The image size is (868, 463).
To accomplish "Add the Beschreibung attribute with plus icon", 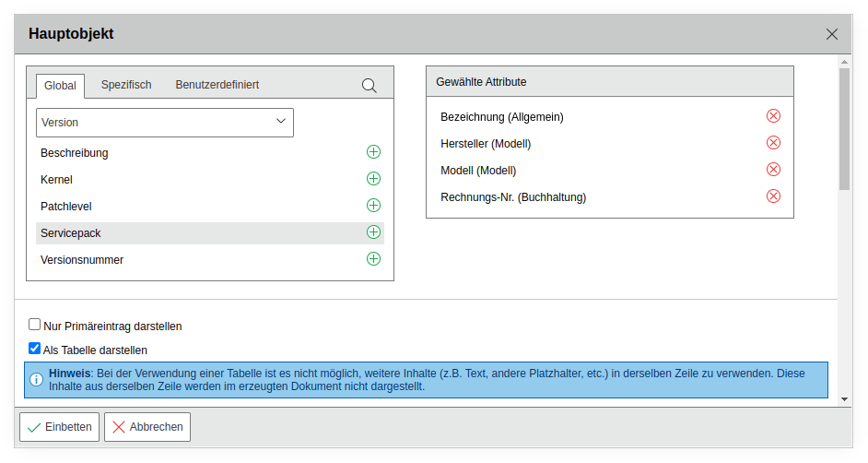I will point(373,152).
